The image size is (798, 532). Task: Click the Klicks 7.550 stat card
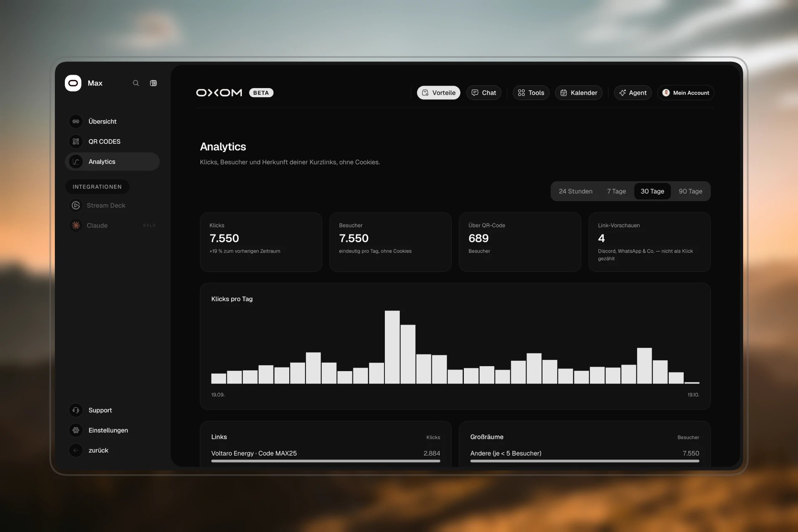coord(261,242)
